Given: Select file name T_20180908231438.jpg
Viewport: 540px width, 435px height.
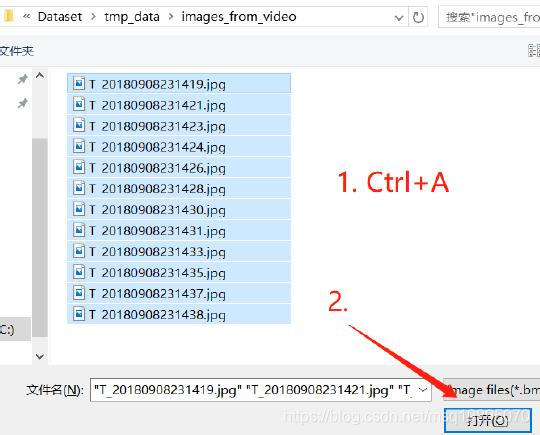Looking at the screenshot, I should (157, 314).
